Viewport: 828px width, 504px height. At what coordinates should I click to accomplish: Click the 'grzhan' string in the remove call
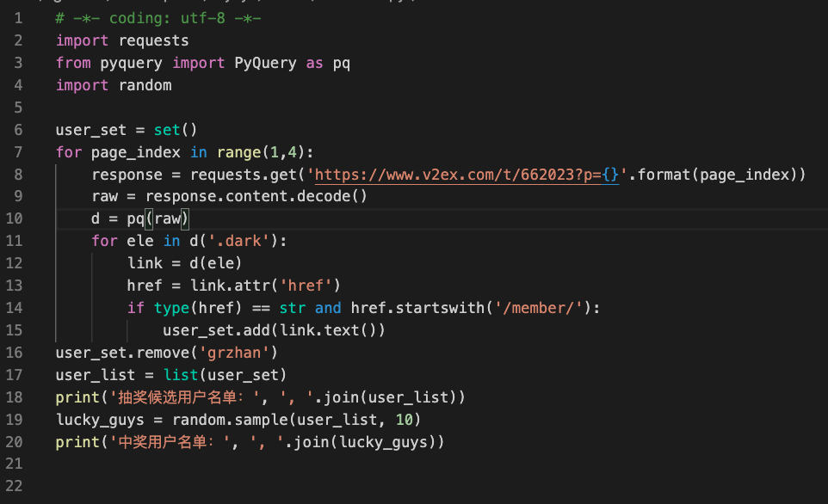point(234,353)
